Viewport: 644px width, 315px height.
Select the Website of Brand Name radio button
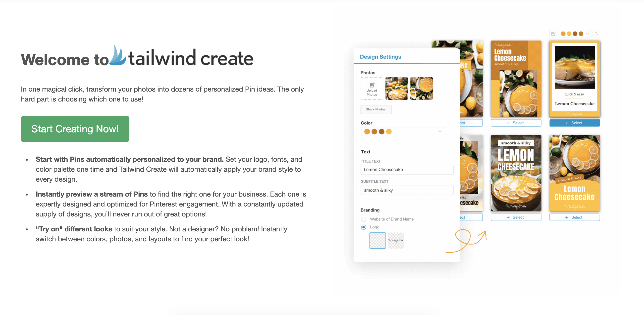coord(364,218)
